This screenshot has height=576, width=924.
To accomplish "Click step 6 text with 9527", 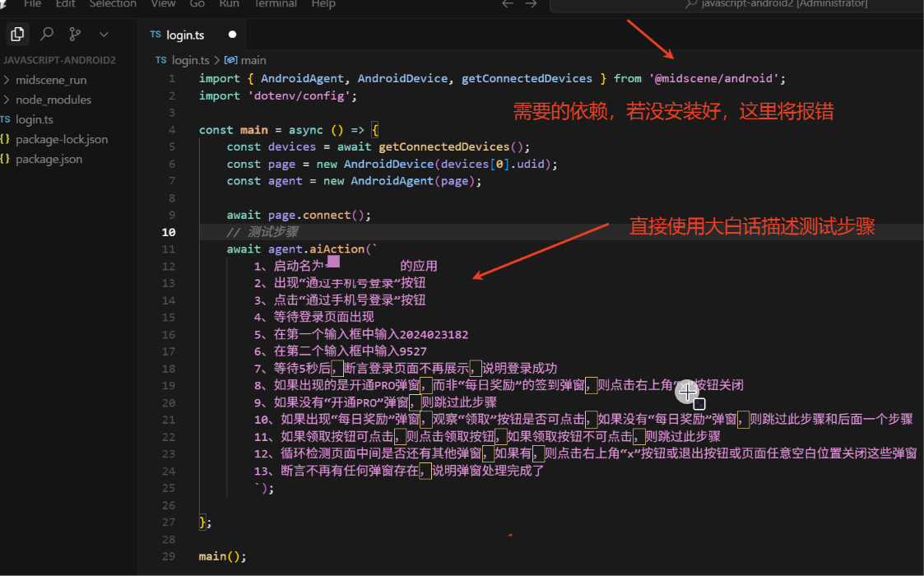I will coord(341,351).
